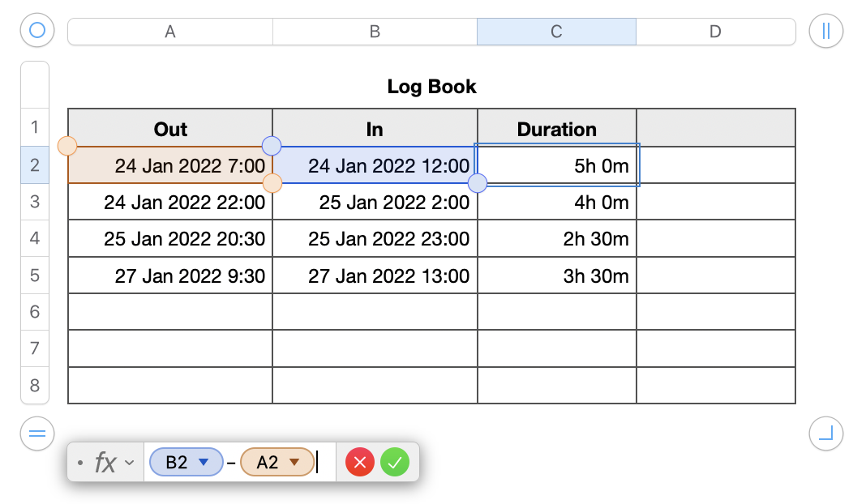The image size is (853, 504).
Task: Click the table select handle circle
Action: click(36, 31)
